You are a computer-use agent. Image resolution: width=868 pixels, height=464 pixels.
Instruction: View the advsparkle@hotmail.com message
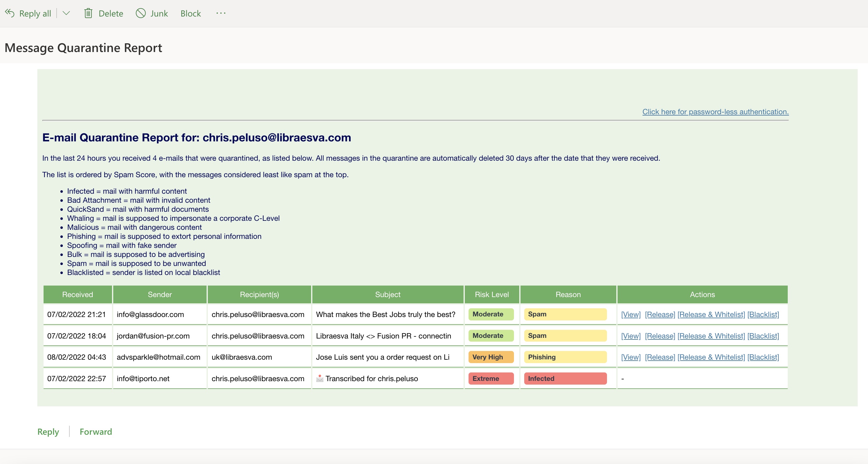(x=631, y=357)
